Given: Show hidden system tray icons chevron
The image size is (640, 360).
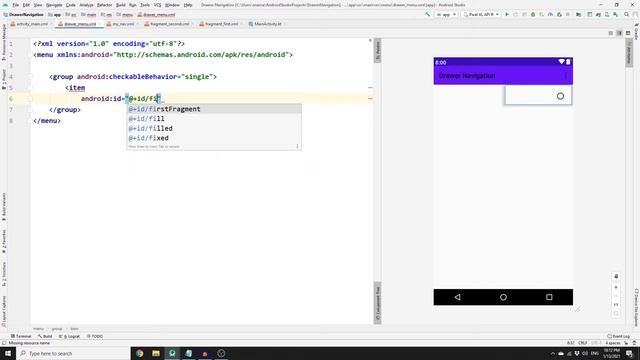Looking at the screenshot, I should click(553, 353).
